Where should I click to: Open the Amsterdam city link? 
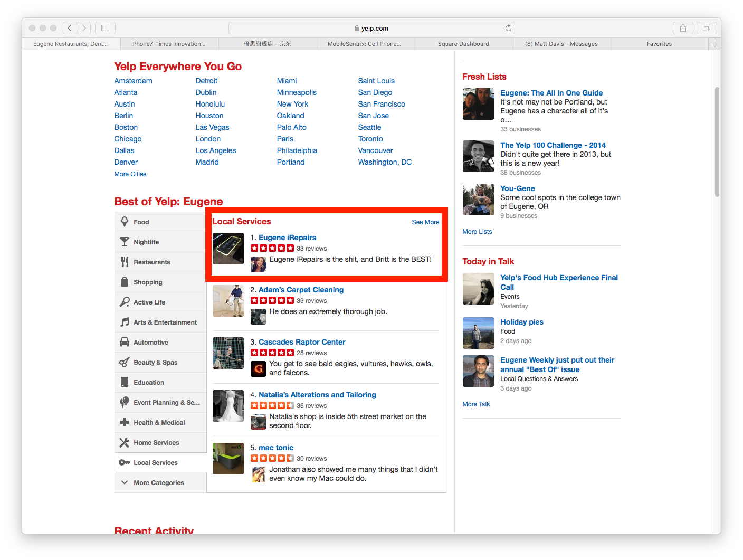pyautogui.click(x=133, y=81)
